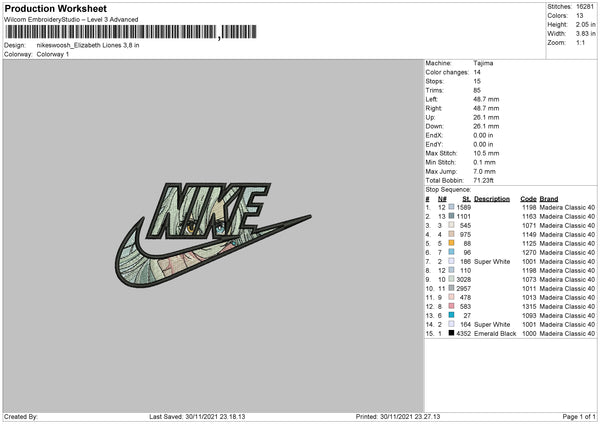Image resolution: width=600 pixels, height=424 pixels.
Task: Select the gray swatch for code 1011
Action: [452, 288]
